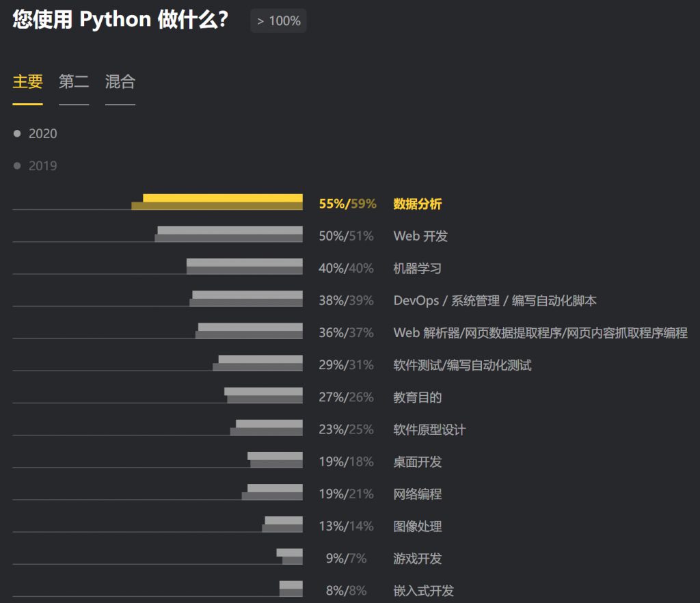700x603 pixels.
Task: Click the 机器学习 bar
Action: tap(244, 266)
